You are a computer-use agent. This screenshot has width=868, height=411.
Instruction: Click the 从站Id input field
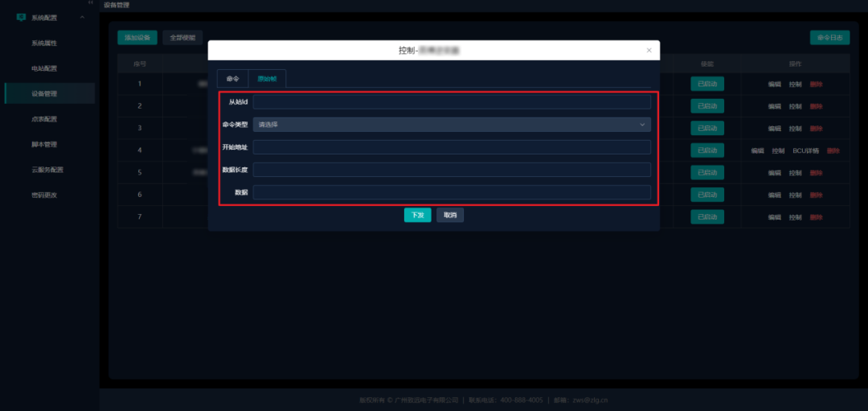pyautogui.click(x=452, y=102)
